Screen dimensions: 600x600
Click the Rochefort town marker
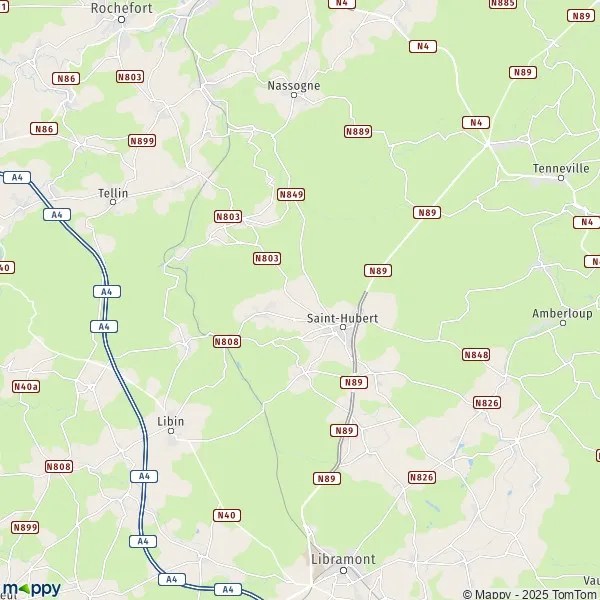click(x=121, y=20)
